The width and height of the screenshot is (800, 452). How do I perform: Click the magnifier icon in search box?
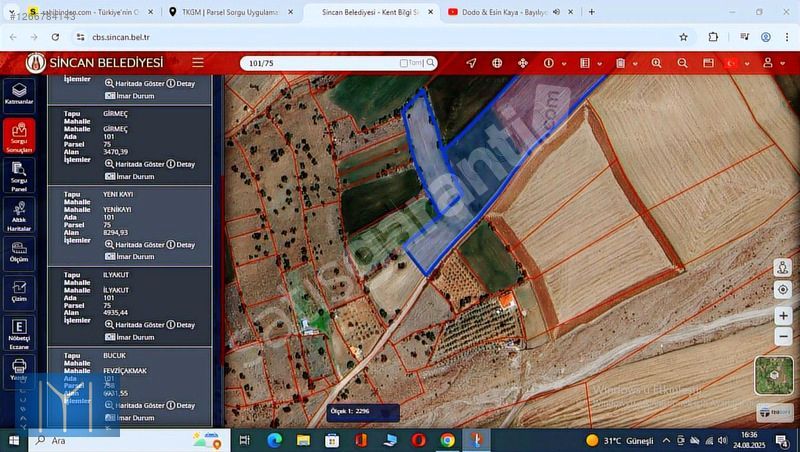(431, 63)
